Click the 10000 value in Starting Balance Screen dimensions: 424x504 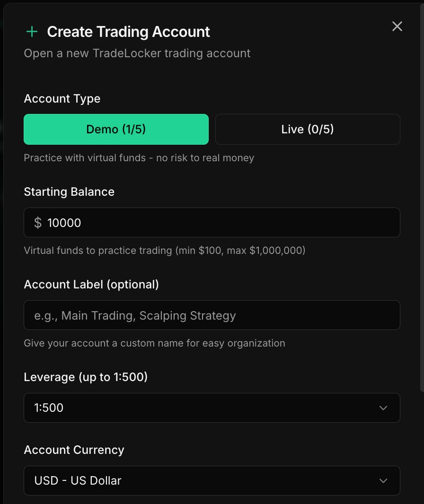pos(64,223)
